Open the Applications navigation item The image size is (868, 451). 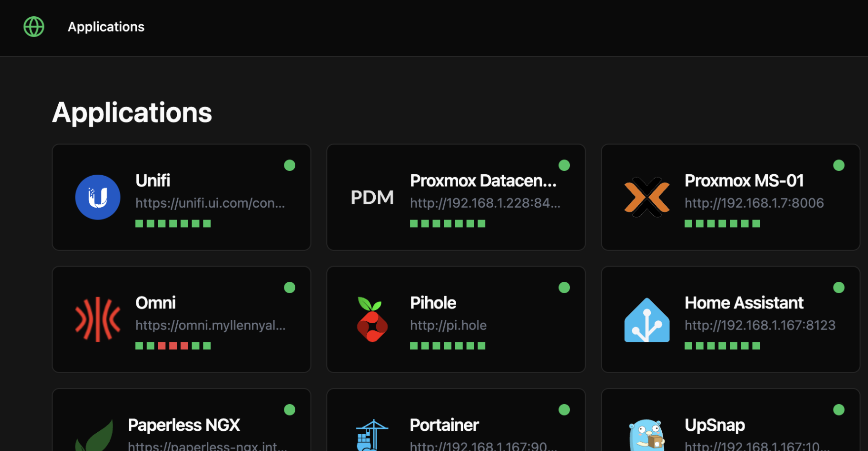(106, 27)
